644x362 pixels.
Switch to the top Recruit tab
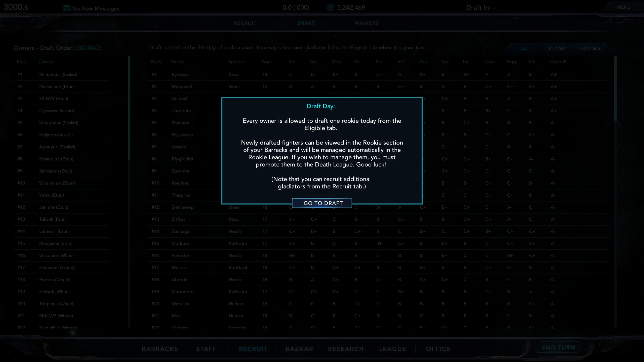point(245,23)
